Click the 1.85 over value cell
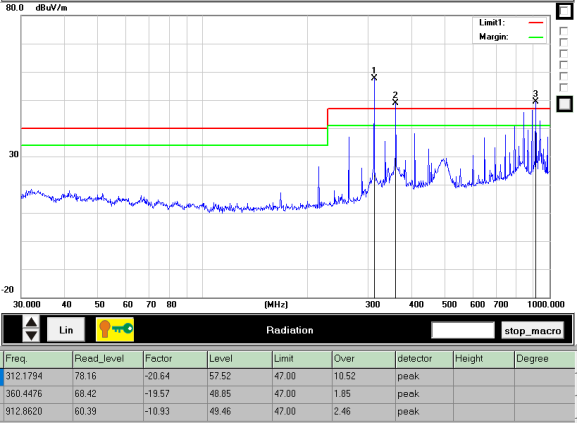The image size is (577, 423). [364, 394]
